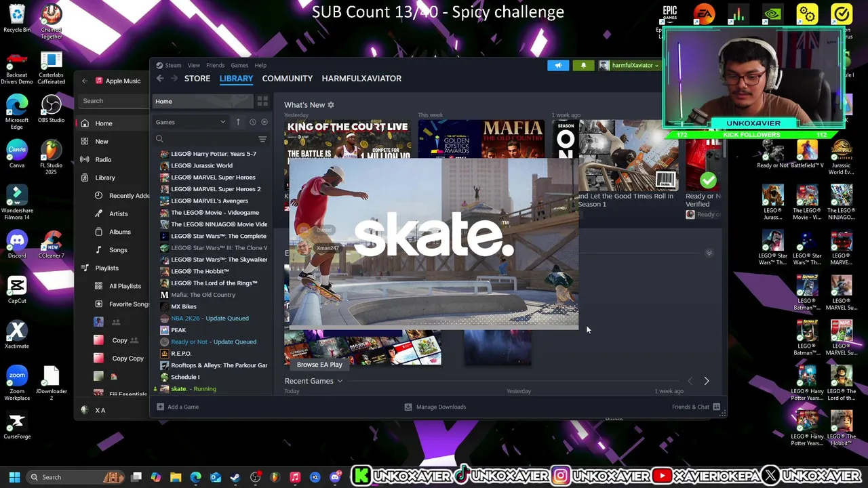This screenshot has height=488, width=868.
Task: Click the library search magnifier icon
Action: click(x=159, y=139)
